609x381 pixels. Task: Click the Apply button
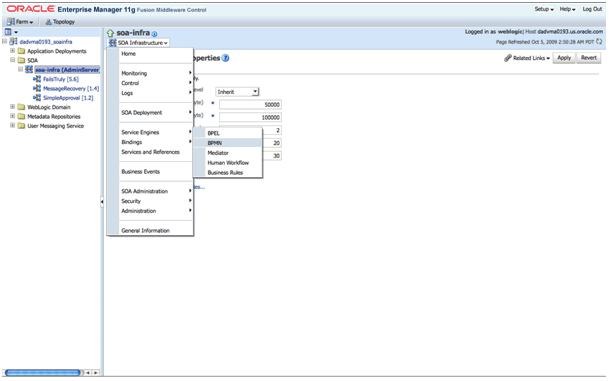coord(564,58)
